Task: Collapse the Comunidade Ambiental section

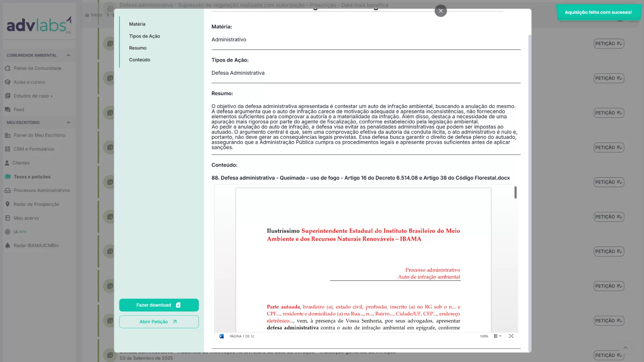Action: coord(68,55)
